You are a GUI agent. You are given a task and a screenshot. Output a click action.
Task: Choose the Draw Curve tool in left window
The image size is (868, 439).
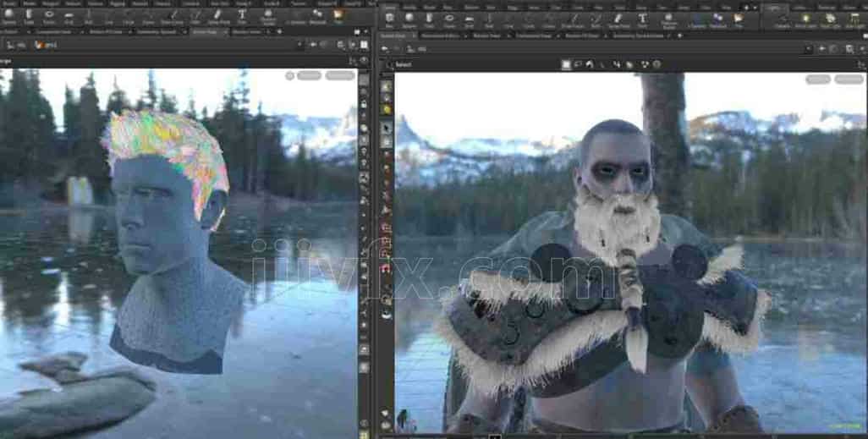click(x=172, y=17)
